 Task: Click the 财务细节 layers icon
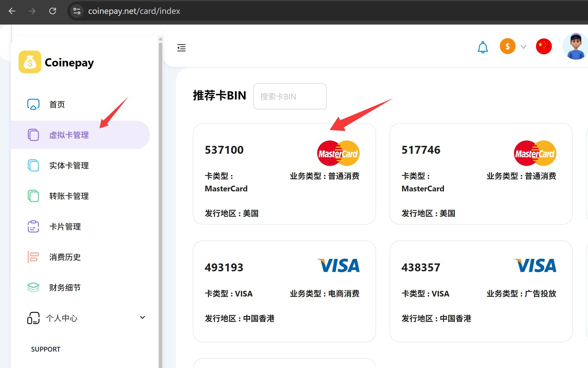33,287
